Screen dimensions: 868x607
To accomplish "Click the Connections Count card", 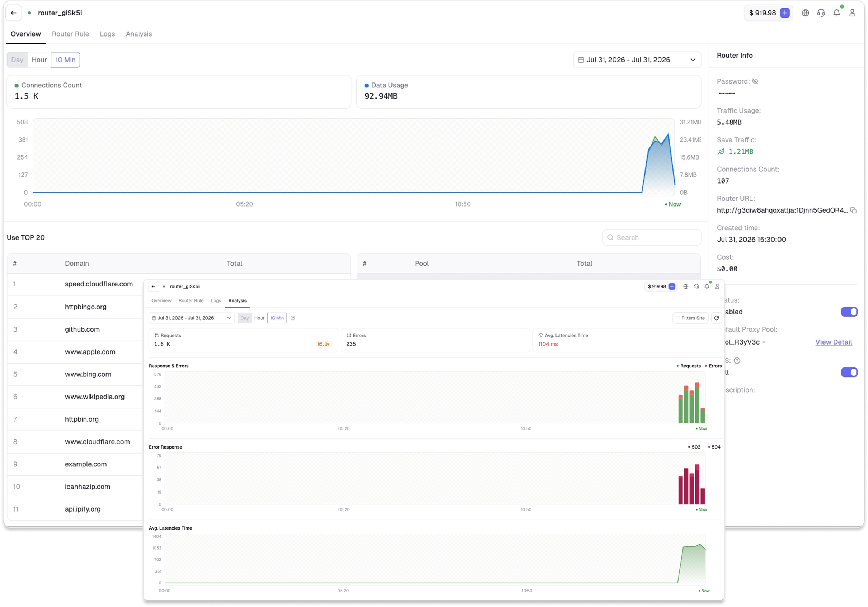I will point(179,92).
